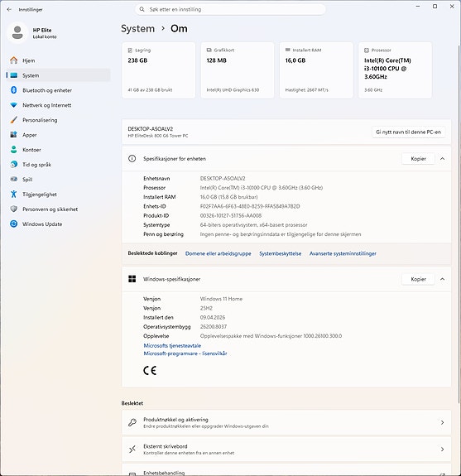Click the Apper icon in sidebar
Viewport: 461px width, 476px height.
[x=14, y=135]
